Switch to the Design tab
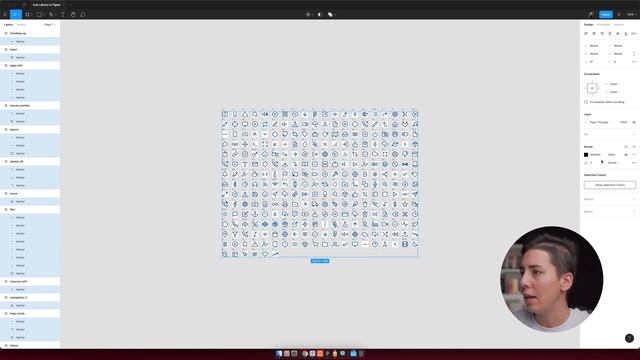The width and height of the screenshot is (640, 360). [589, 24]
